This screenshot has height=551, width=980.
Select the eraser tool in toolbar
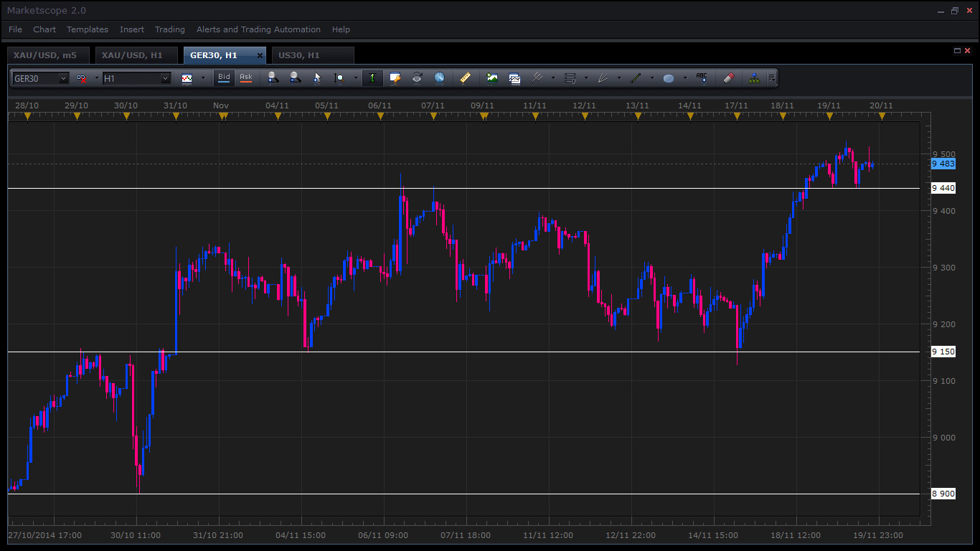click(729, 77)
